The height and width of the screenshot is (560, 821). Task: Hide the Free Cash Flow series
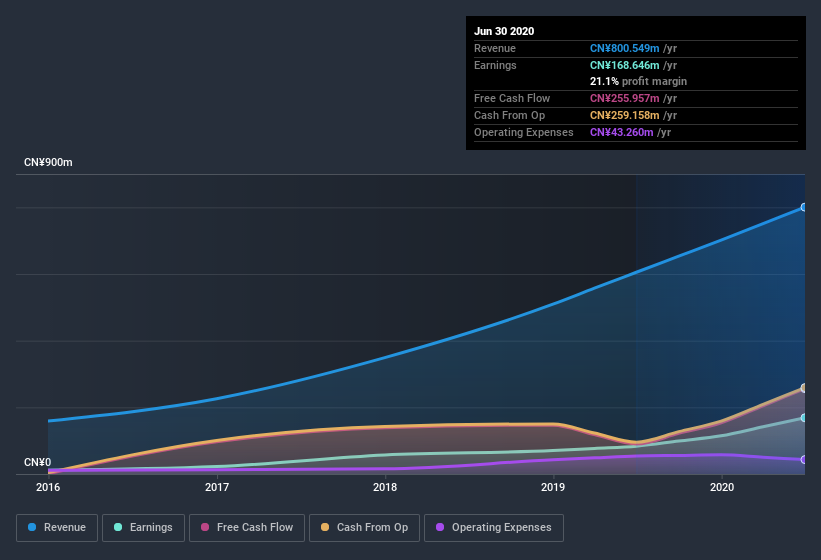[246, 527]
